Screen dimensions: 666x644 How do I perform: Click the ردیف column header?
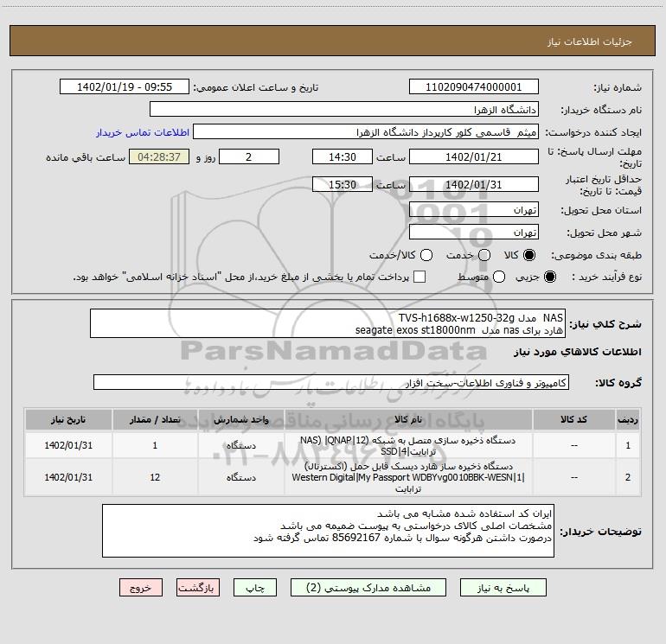click(628, 419)
